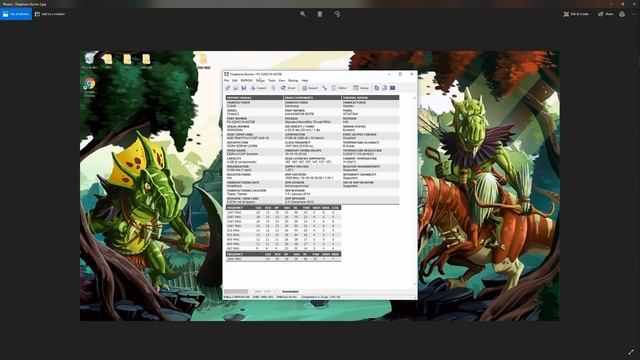Click the first toolbar icon in Thaiphoon Burner
640x360 pixels.
(228, 88)
